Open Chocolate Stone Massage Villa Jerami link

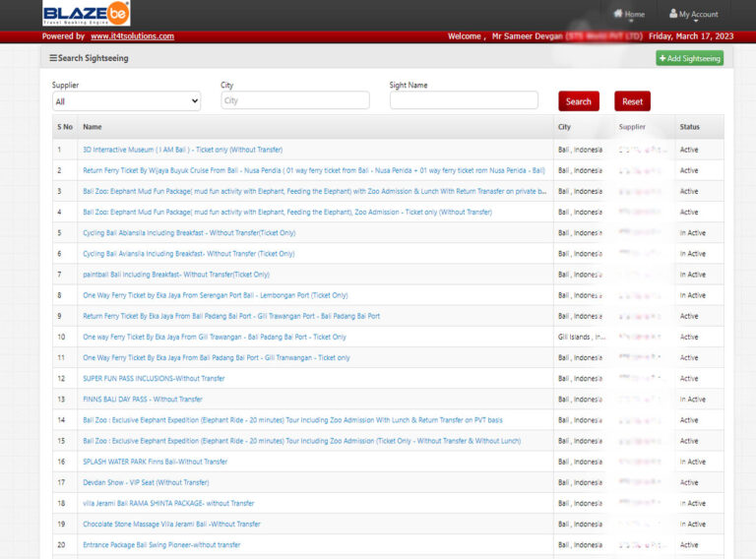pyautogui.click(x=171, y=524)
